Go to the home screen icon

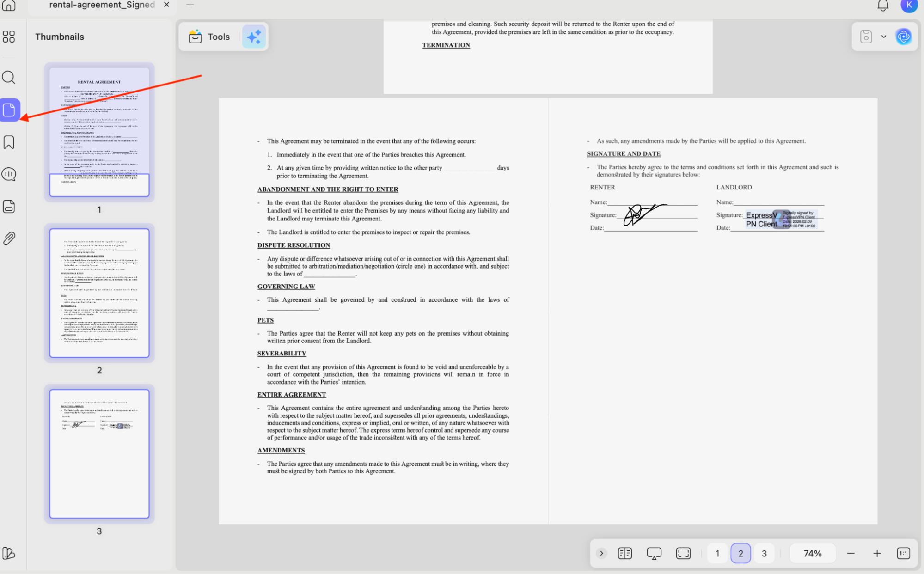click(x=9, y=6)
